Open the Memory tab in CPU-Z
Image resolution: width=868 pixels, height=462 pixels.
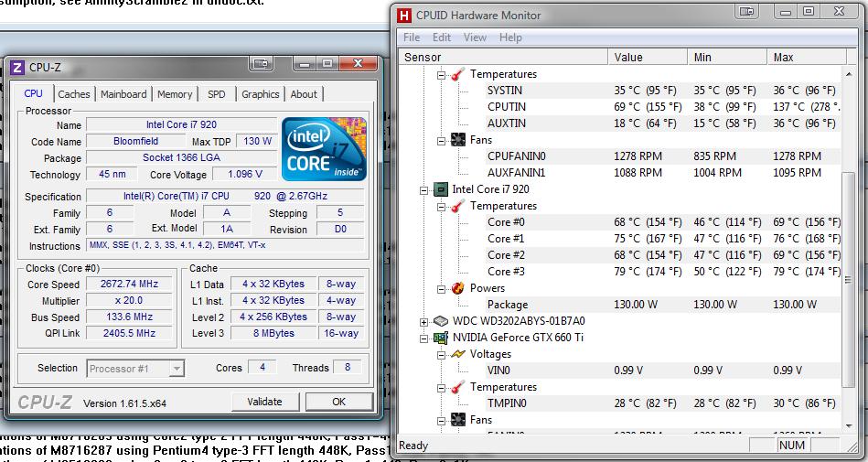coord(175,94)
